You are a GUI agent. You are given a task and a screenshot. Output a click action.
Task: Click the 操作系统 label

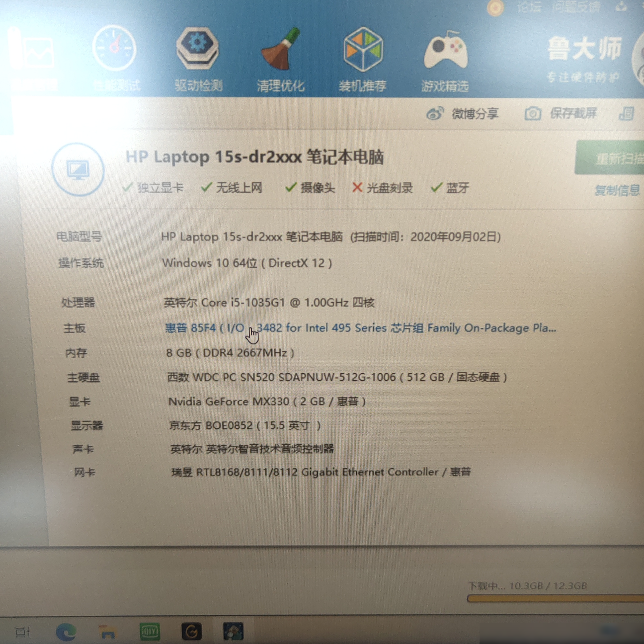coord(80,263)
